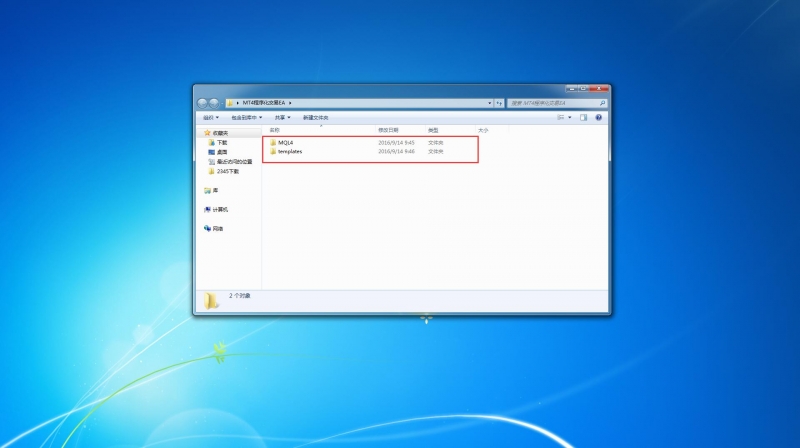Toggle the preview pane icon
800x448 pixels.
coord(583,117)
